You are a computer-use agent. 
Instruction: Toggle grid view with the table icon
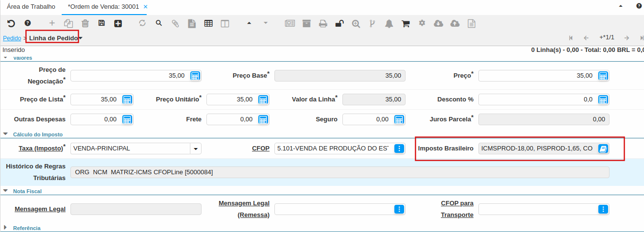pos(208,23)
